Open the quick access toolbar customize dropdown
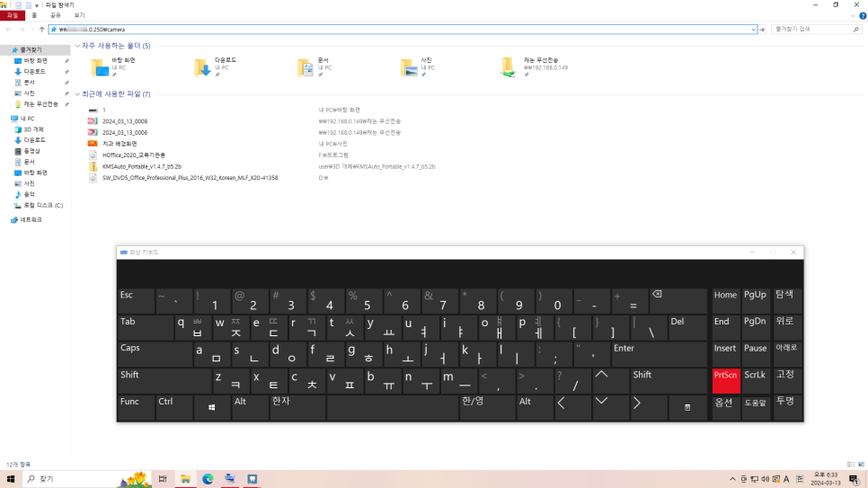The height and width of the screenshot is (488, 868). (37, 5)
